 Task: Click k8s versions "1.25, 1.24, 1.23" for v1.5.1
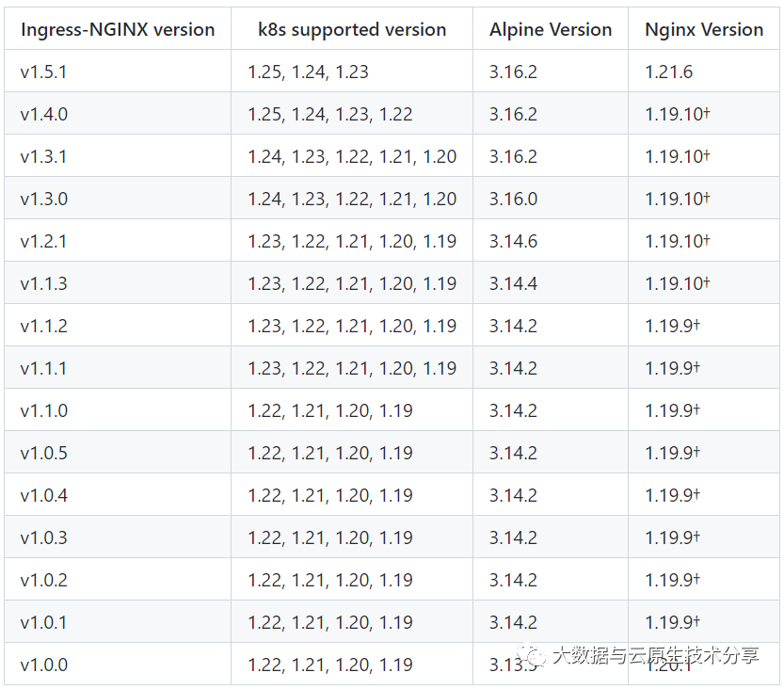352,71
